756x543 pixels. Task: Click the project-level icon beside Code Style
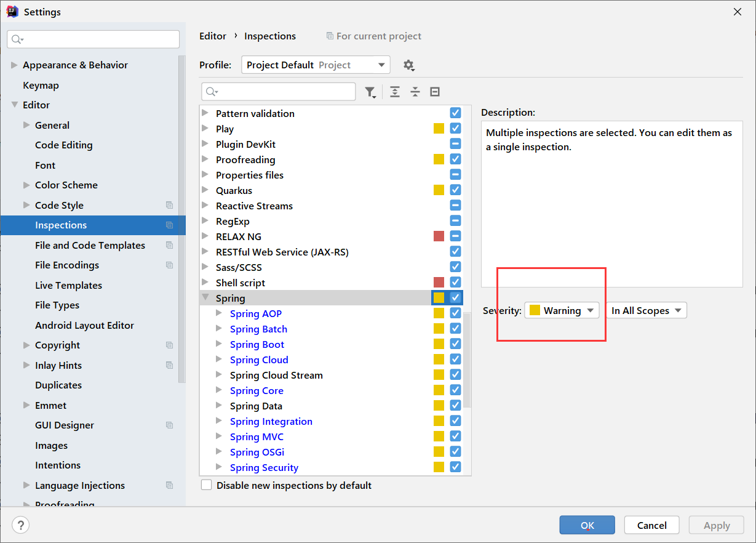click(x=170, y=205)
